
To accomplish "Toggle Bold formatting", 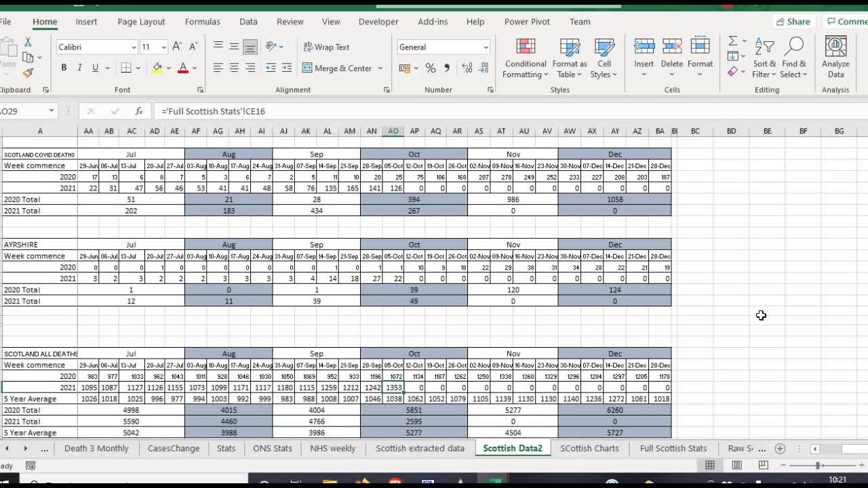I will pyautogui.click(x=64, y=68).
